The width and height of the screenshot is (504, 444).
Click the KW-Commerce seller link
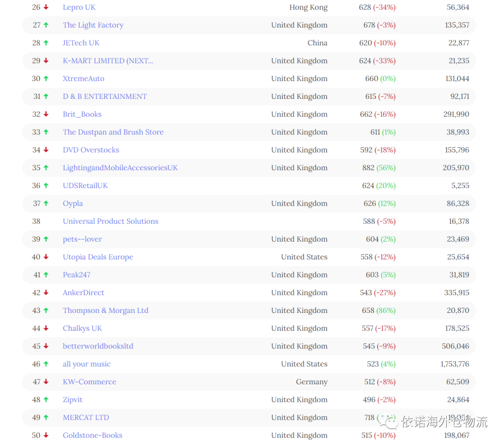(x=90, y=382)
